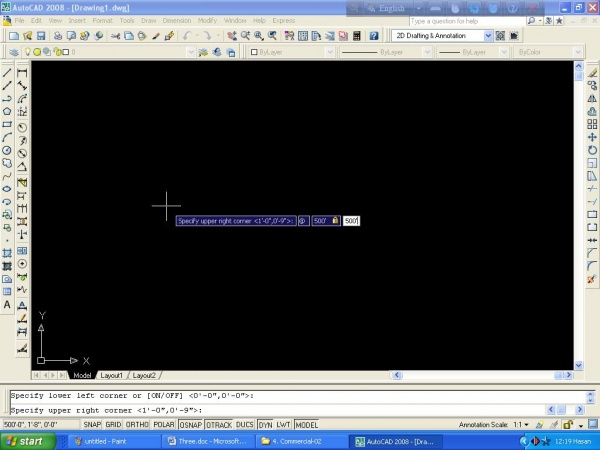600x450 pixels.
Task: Open the ByColor plot style dropdown
Action: coord(577,52)
